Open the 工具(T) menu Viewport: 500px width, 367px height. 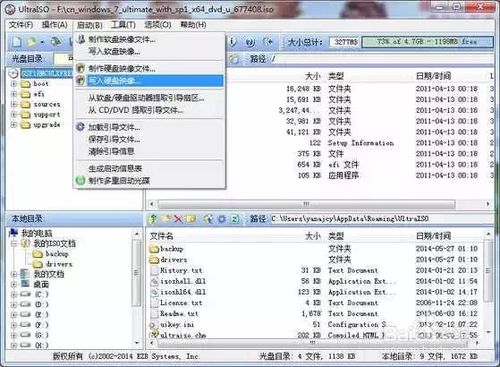coord(123,25)
